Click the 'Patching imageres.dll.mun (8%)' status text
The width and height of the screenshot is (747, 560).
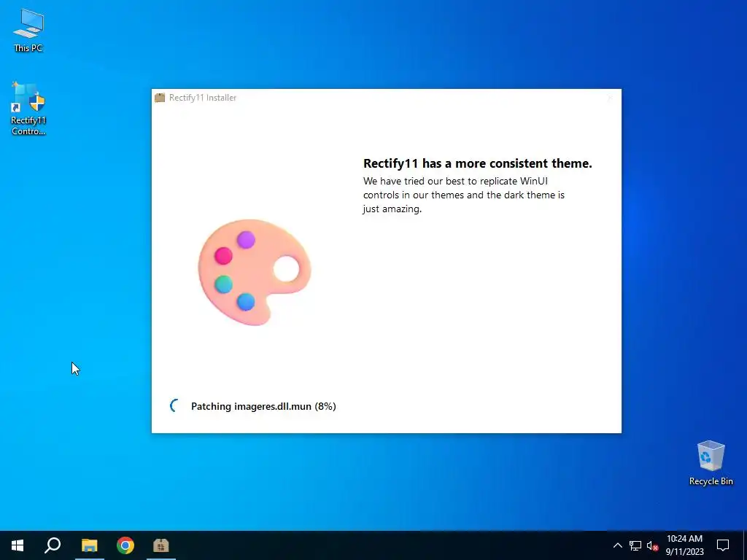point(263,406)
